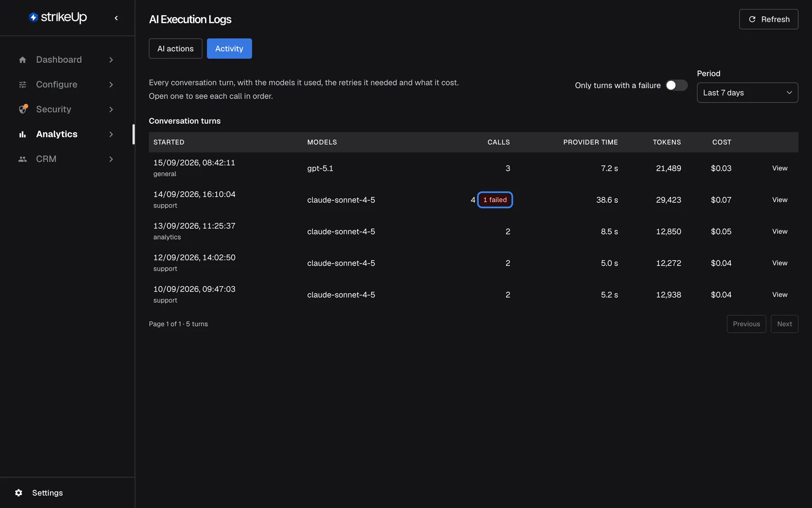Screen dimensions: 812x508
Task: Click the 15/09/2026, 08:42:11 timestamp
Action: click(194, 163)
